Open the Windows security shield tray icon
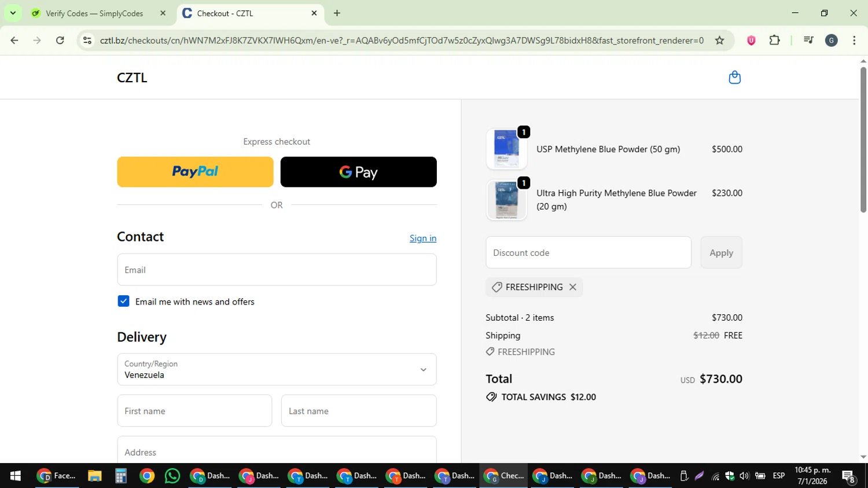The height and width of the screenshot is (488, 868). pos(730,476)
